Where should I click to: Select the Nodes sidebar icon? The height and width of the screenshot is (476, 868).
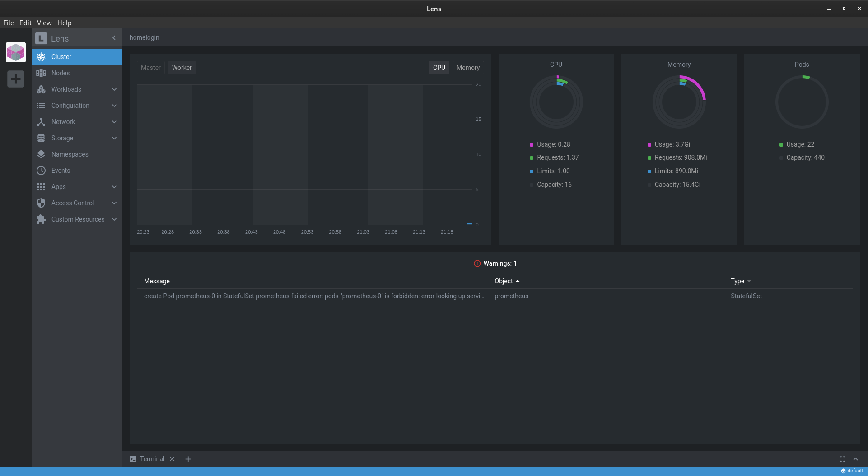41,73
